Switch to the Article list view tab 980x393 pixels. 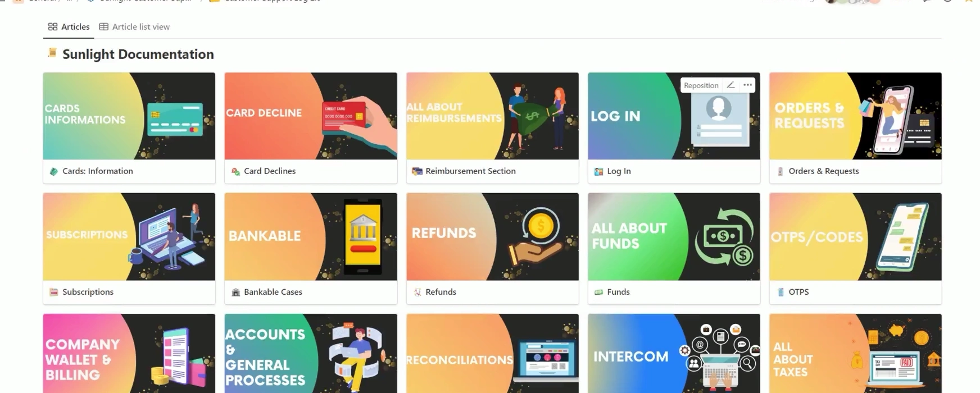[134, 26]
